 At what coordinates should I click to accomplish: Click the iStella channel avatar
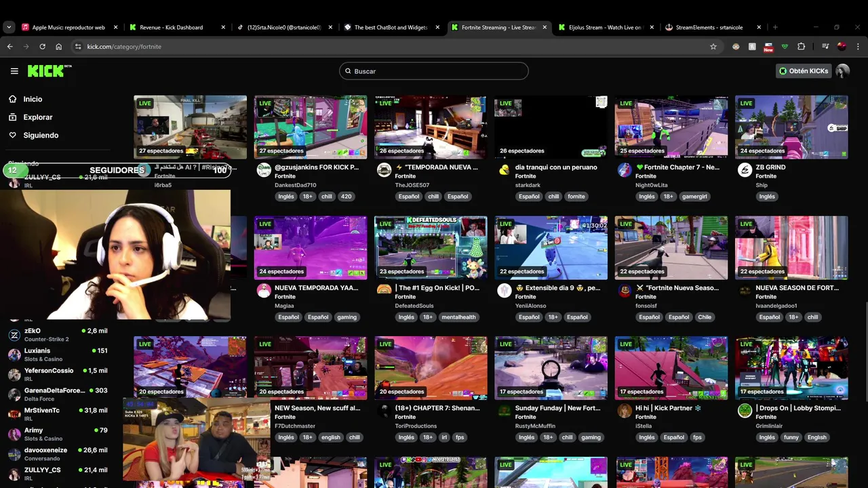click(x=625, y=411)
